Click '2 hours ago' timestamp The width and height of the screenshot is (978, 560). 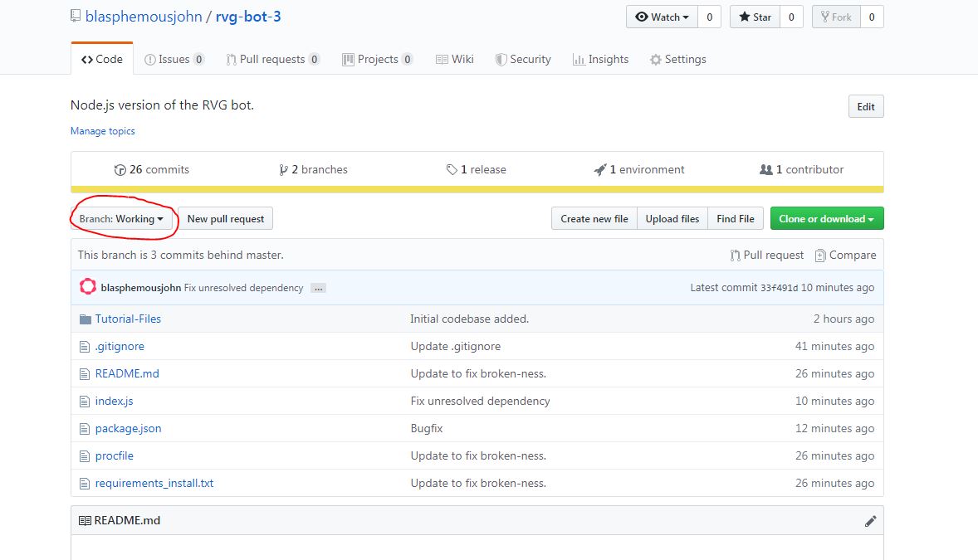point(844,319)
